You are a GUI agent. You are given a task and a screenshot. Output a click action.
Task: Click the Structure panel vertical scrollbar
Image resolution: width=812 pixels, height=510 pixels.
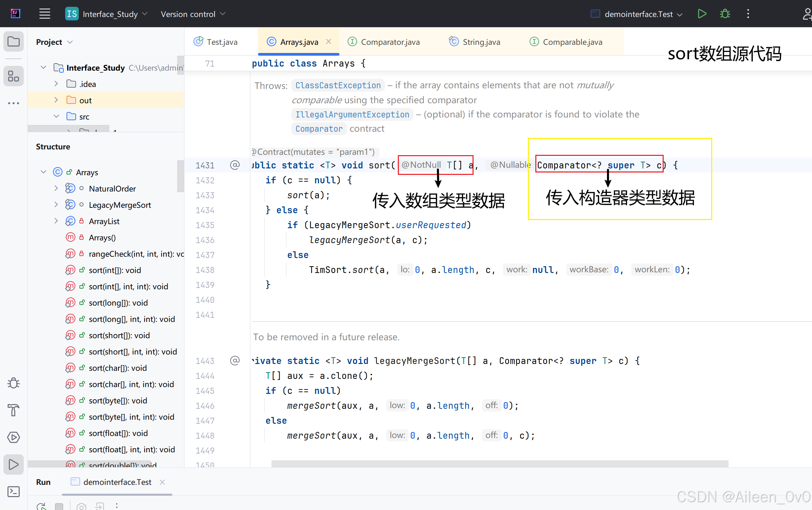coord(180,176)
